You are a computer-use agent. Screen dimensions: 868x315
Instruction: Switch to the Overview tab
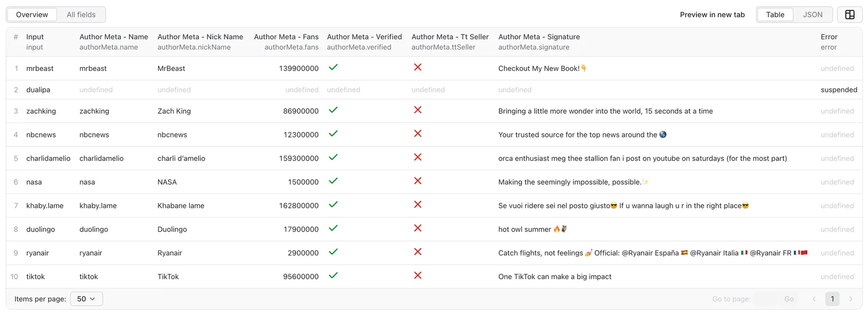coord(32,14)
